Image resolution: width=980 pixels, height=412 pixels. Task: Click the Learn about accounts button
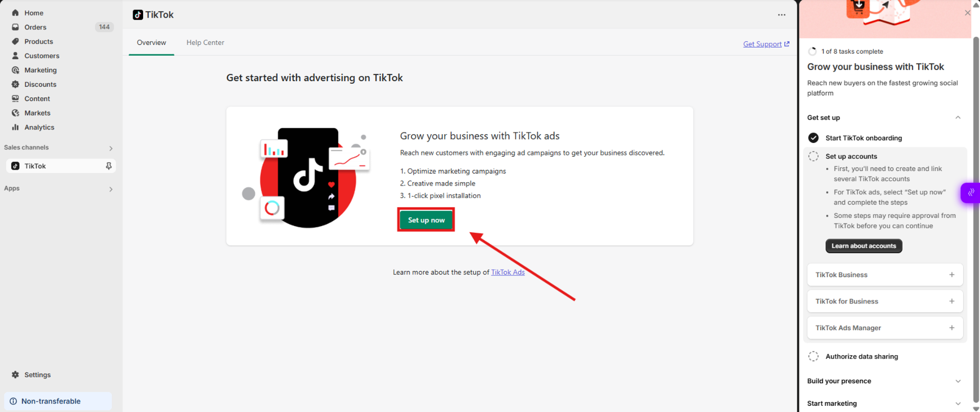(x=864, y=246)
